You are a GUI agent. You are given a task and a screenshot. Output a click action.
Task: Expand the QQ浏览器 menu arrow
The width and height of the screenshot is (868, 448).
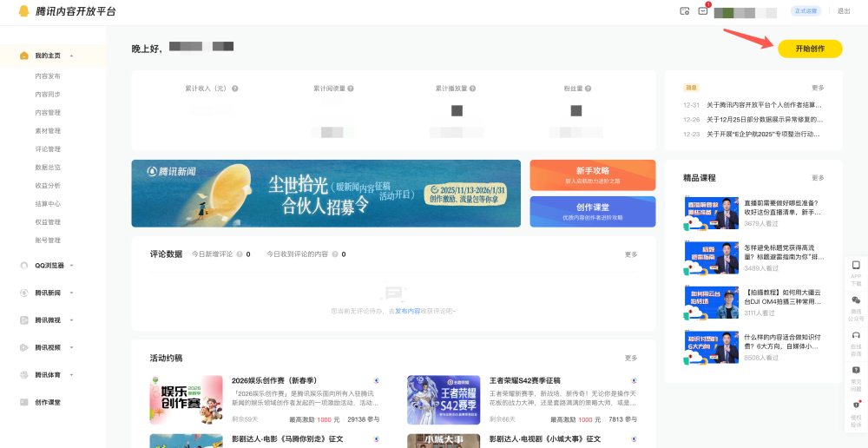pyautogui.click(x=71, y=266)
